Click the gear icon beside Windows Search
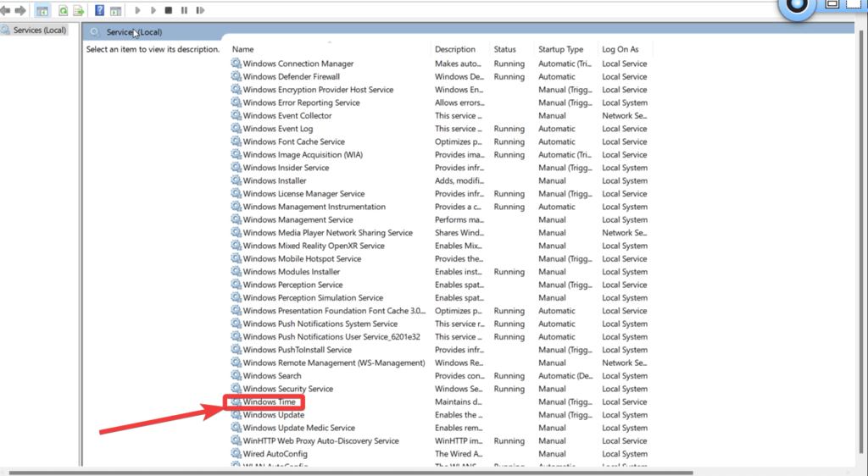The width and height of the screenshot is (868, 476). 236,375
